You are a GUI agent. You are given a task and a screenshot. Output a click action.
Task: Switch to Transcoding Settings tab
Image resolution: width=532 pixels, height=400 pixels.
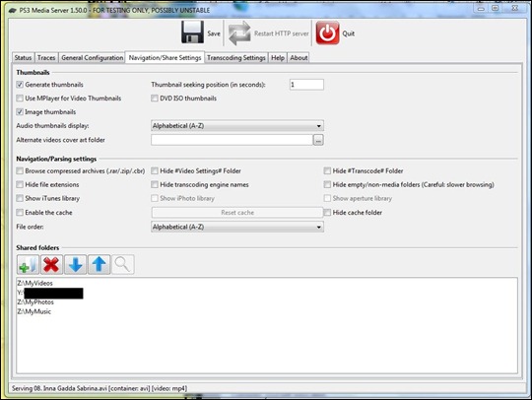click(x=236, y=58)
